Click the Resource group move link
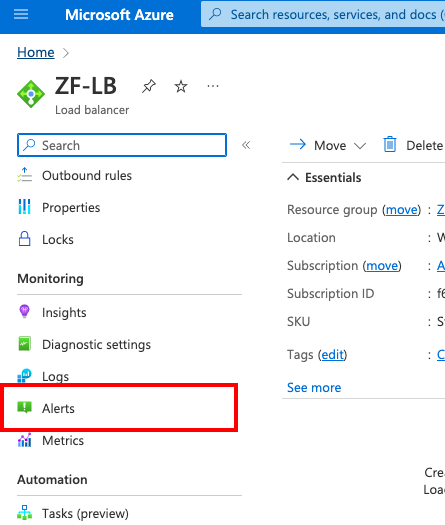 click(402, 210)
